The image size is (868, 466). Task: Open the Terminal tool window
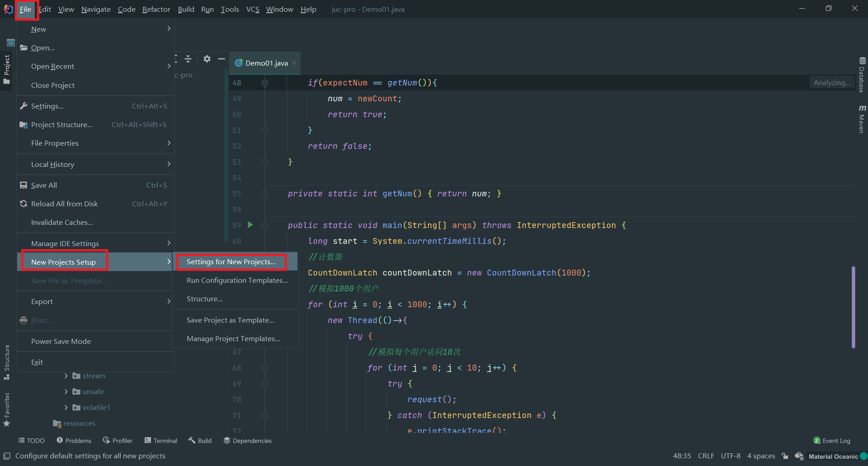click(x=161, y=441)
